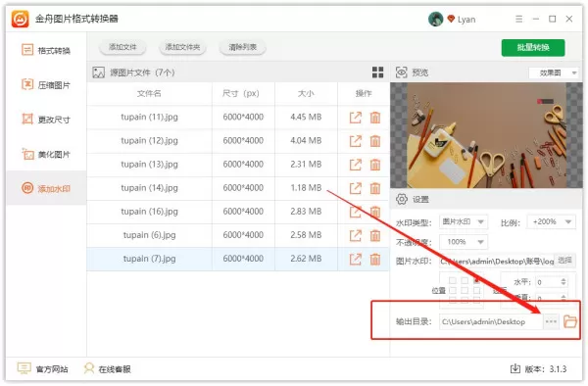Screen dimensions: 588x386
Task: Click the VIP diamond badge icon
Action: click(x=451, y=19)
